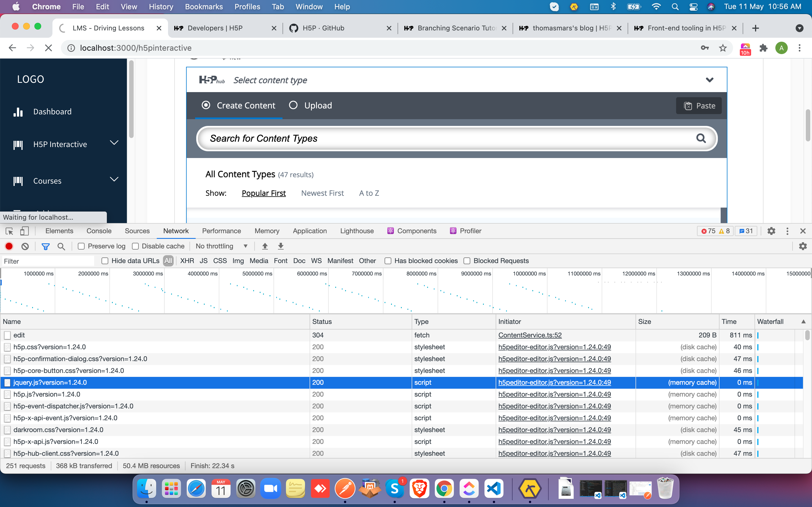Open the network request search icon

click(61, 246)
